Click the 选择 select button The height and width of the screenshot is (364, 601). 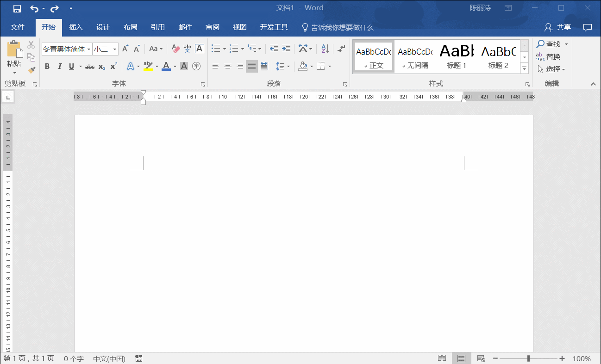click(x=551, y=69)
